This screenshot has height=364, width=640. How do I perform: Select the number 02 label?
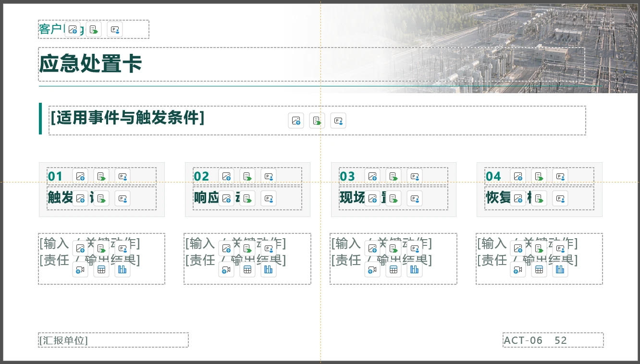[201, 176]
